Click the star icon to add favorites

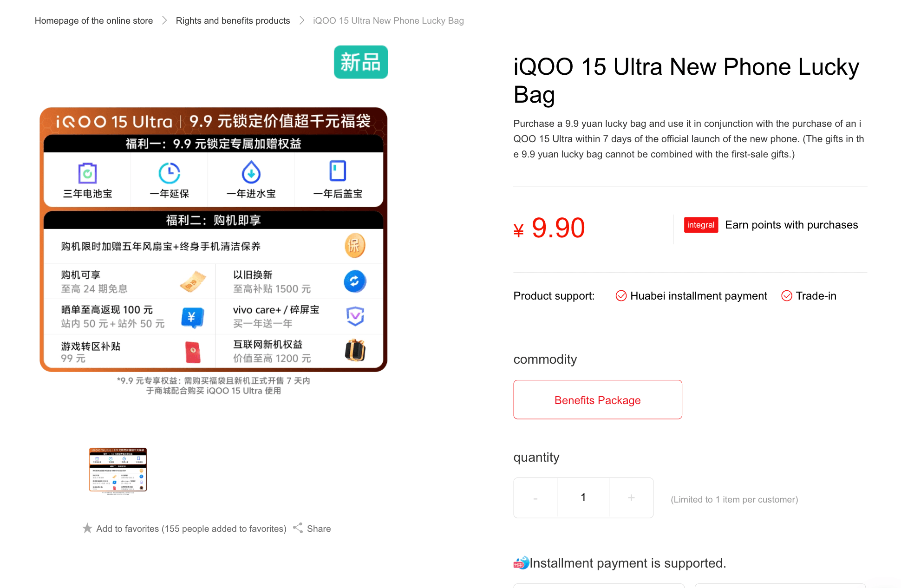[x=87, y=528]
